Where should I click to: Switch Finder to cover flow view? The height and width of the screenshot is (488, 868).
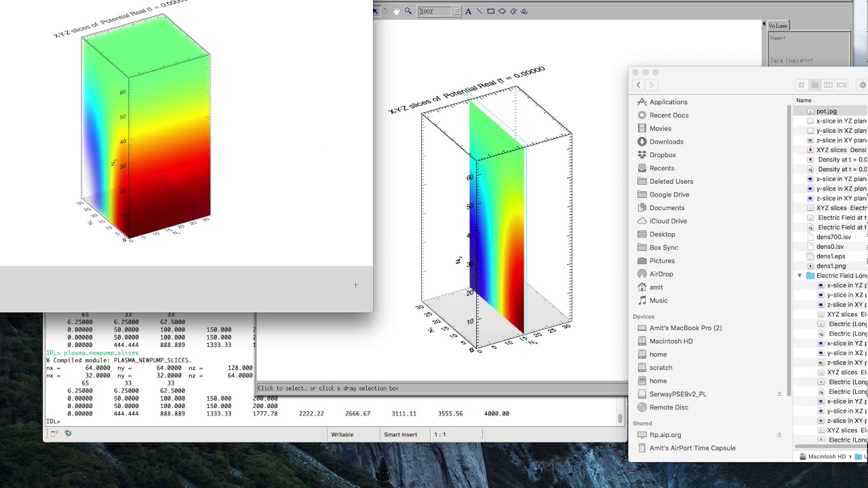(x=842, y=85)
